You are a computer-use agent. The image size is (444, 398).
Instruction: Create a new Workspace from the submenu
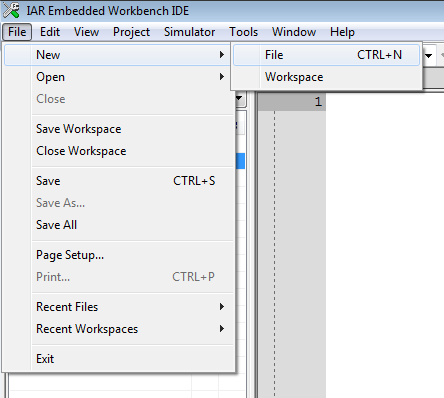326,77
